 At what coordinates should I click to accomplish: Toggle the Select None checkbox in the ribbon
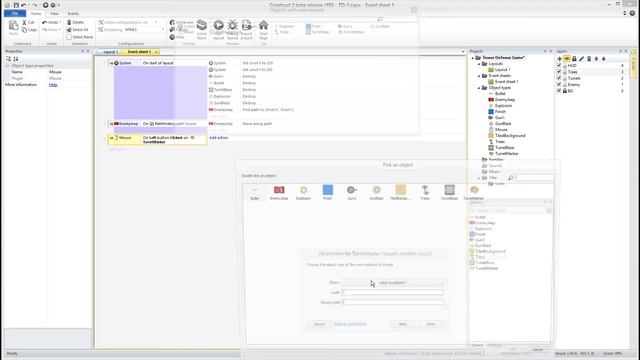pyautogui.click(x=69, y=37)
